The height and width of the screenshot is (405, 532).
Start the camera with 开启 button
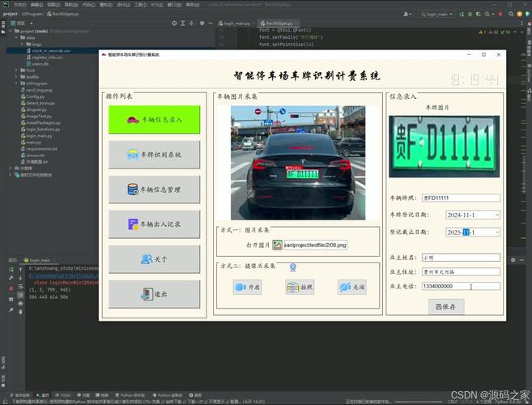point(247,288)
